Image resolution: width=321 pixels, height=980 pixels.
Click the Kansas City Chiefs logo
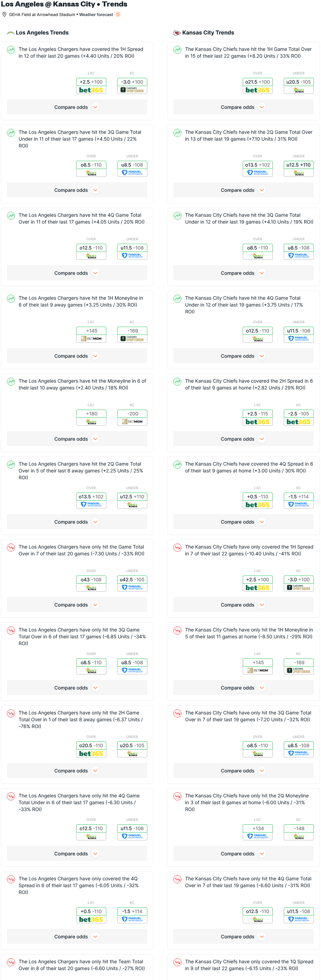click(x=177, y=33)
